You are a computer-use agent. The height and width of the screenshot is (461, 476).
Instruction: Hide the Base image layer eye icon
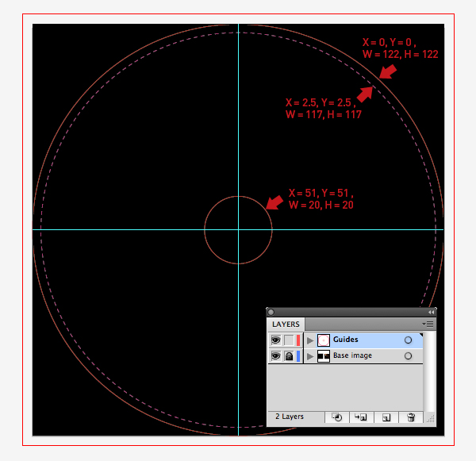pyautogui.click(x=275, y=356)
